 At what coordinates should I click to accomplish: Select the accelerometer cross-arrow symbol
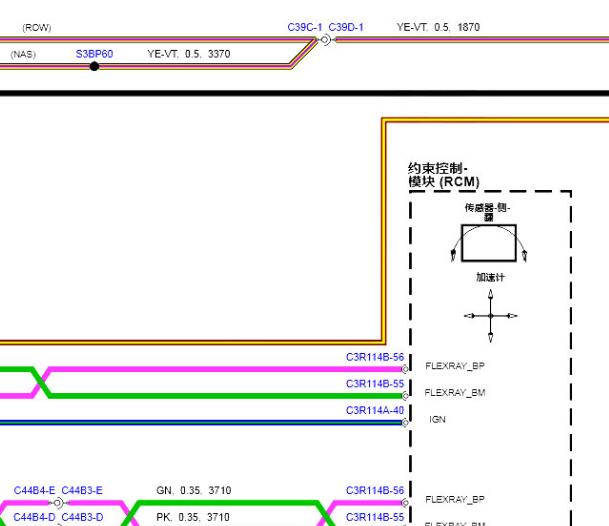[491, 316]
